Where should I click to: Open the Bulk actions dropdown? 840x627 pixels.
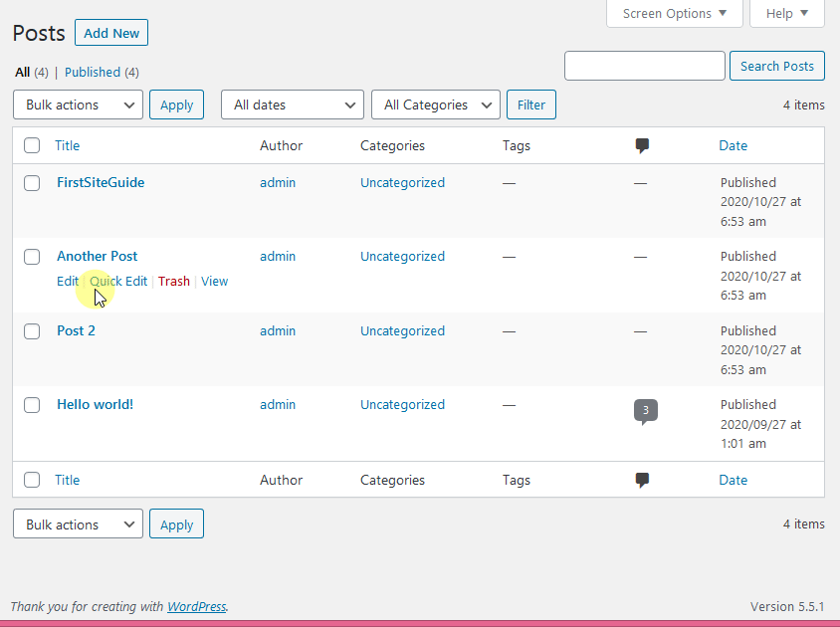pyautogui.click(x=78, y=104)
